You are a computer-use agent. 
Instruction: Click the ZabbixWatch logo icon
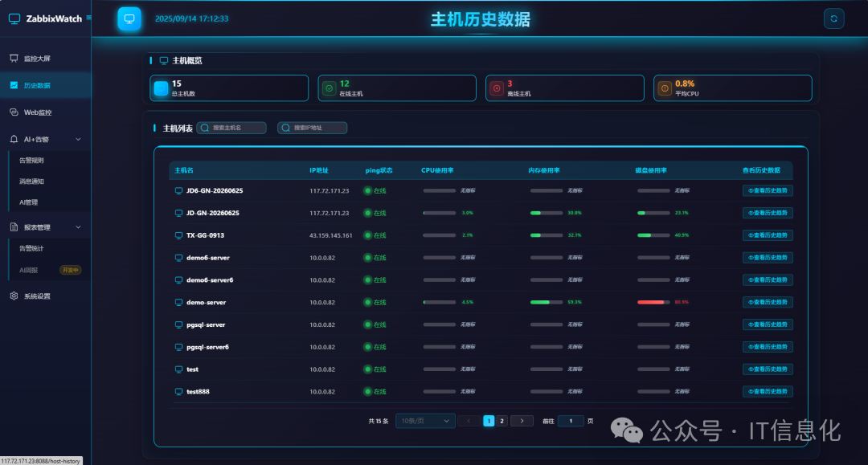pyautogui.click(x=14, y=17)
